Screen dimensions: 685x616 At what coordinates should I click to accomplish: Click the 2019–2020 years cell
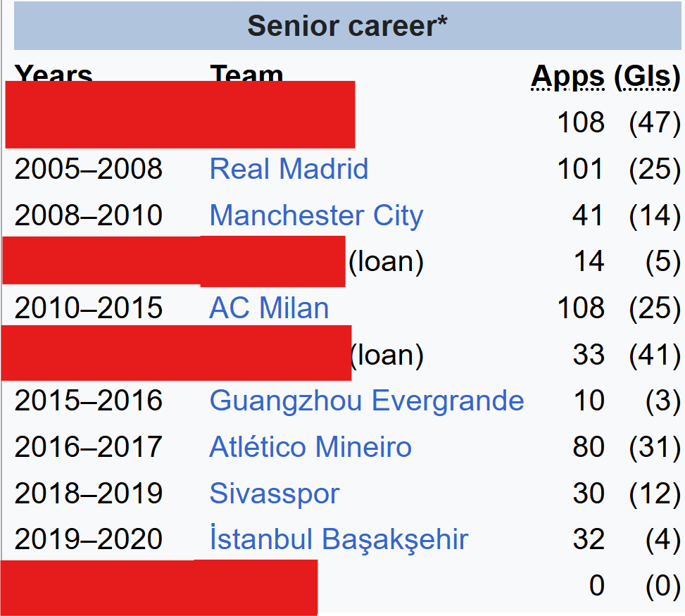pyautogui.click(x=89, y=540)
